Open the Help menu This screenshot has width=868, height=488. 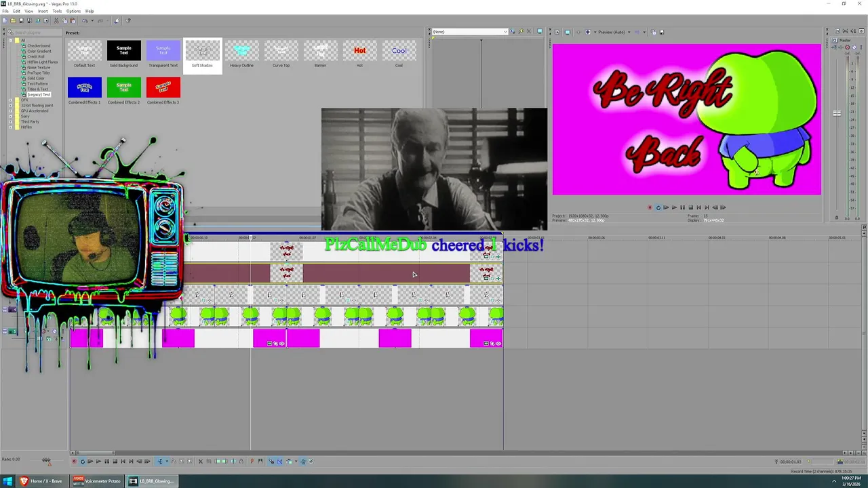tap(90, 11)
